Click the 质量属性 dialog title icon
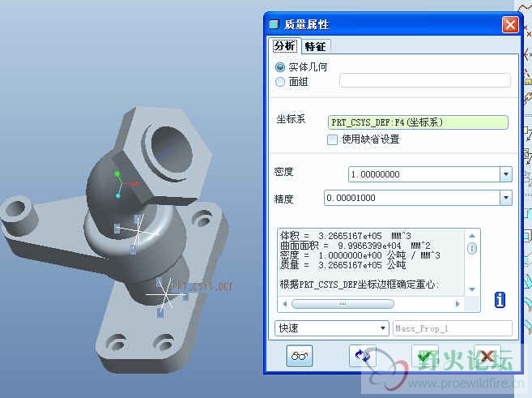 coord(274,24)
